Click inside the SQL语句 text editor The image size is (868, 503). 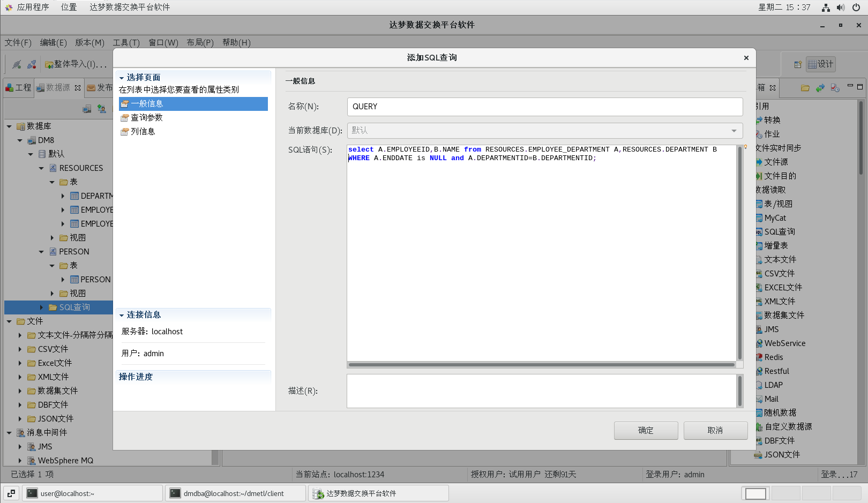(542, 253)
